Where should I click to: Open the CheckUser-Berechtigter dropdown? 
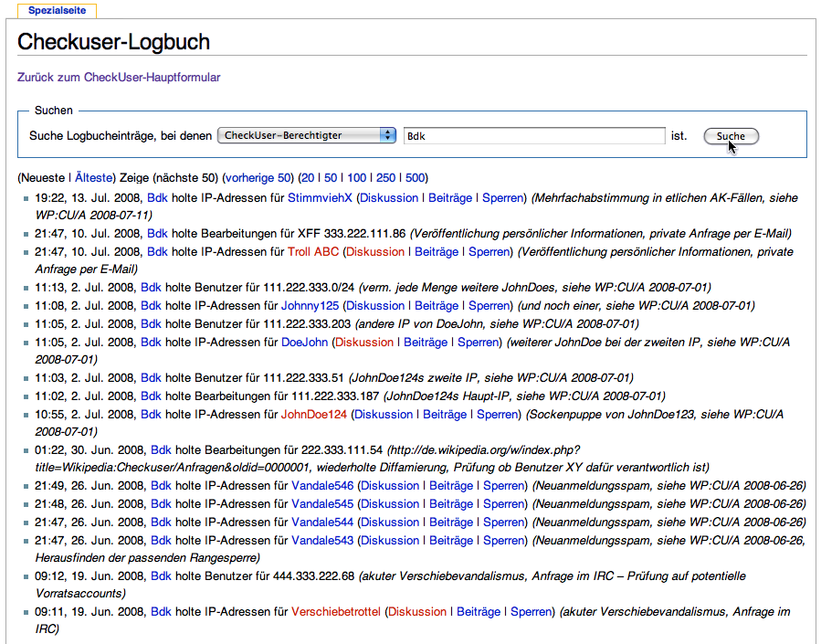[306, 135]
